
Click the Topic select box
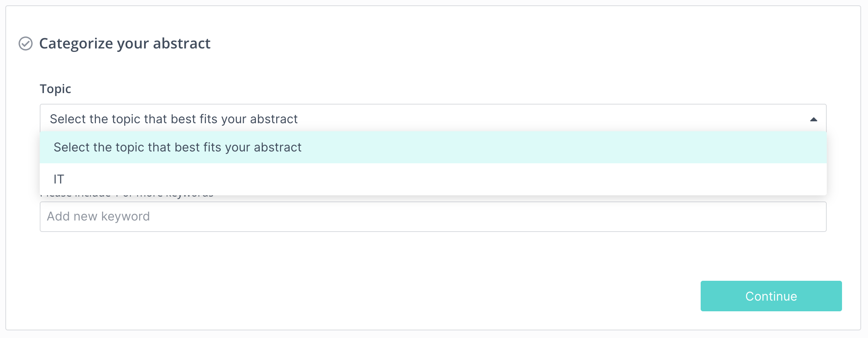(x=433, y=118)
